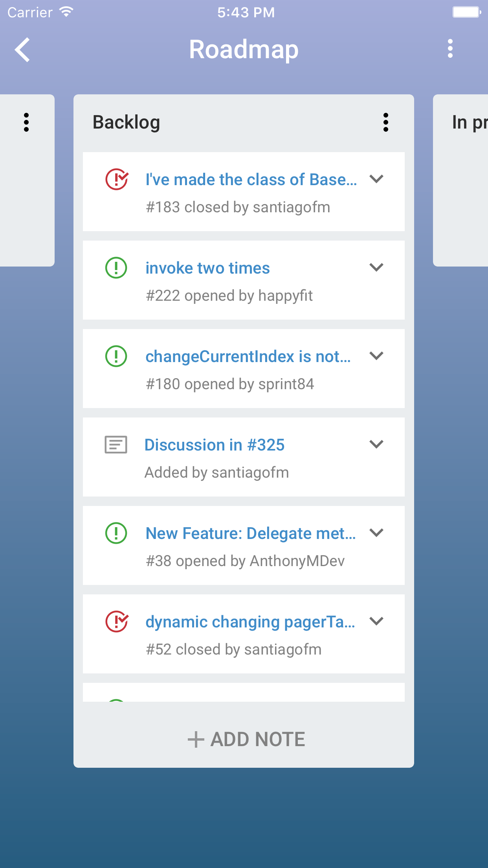Tap the closed issue icon for #183
Image resolution: width=488 pixels, height=868 pixels.
tap(116, 179)
